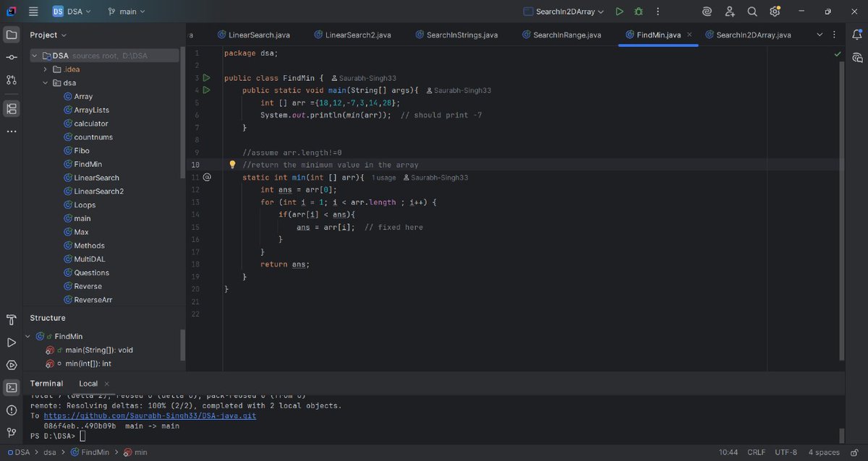
Task: Open the Run tool window
Action: (x=12, y=342)
